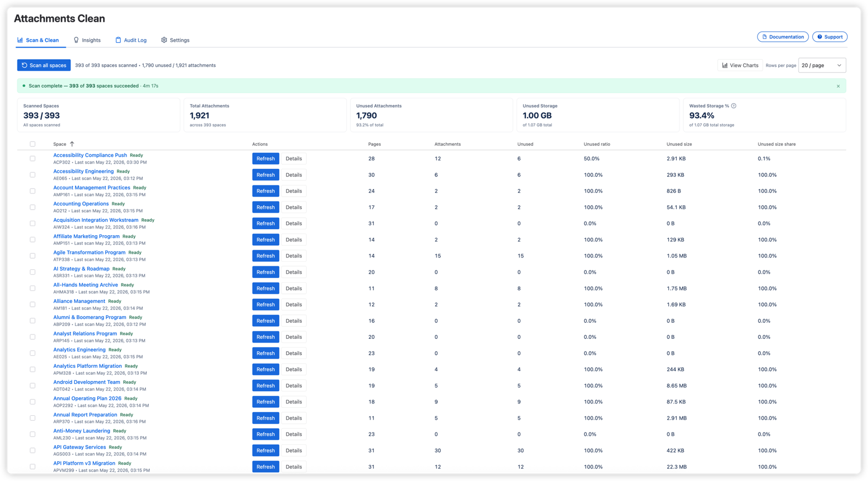The image size is (868, 481).
Task: Open the Analyst Relations Program space
Action: pos(85,333)
